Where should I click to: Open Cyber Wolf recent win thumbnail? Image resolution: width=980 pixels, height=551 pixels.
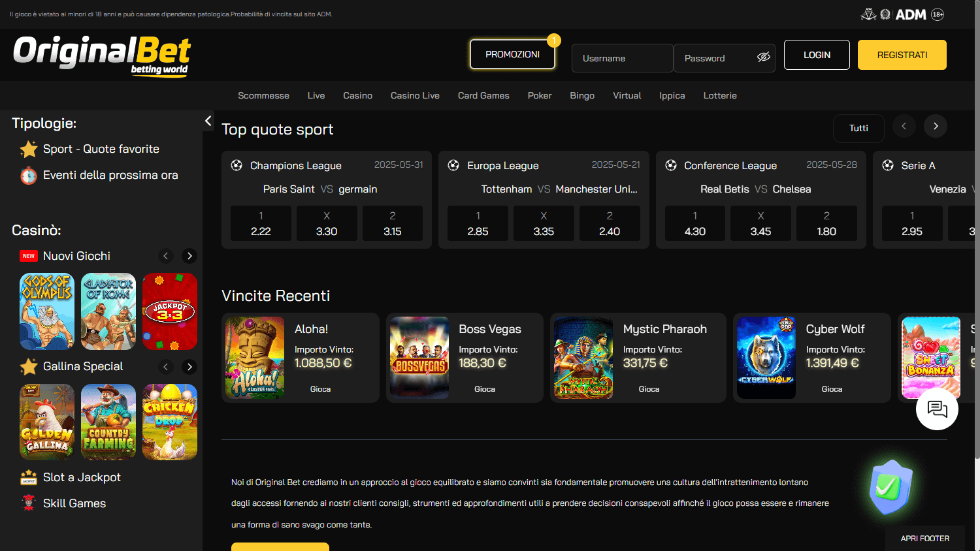tap(766, 358)
